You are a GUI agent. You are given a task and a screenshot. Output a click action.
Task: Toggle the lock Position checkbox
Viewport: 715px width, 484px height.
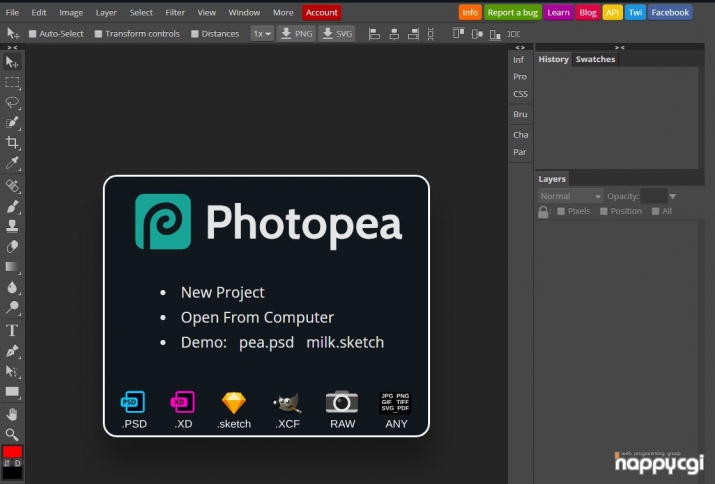tap(604, 211)
